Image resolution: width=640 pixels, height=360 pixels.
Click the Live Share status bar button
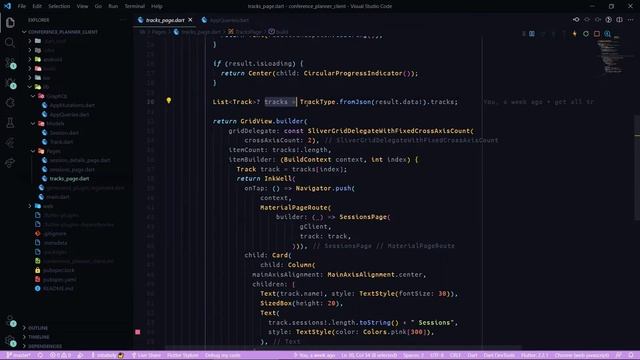[146, 355]
